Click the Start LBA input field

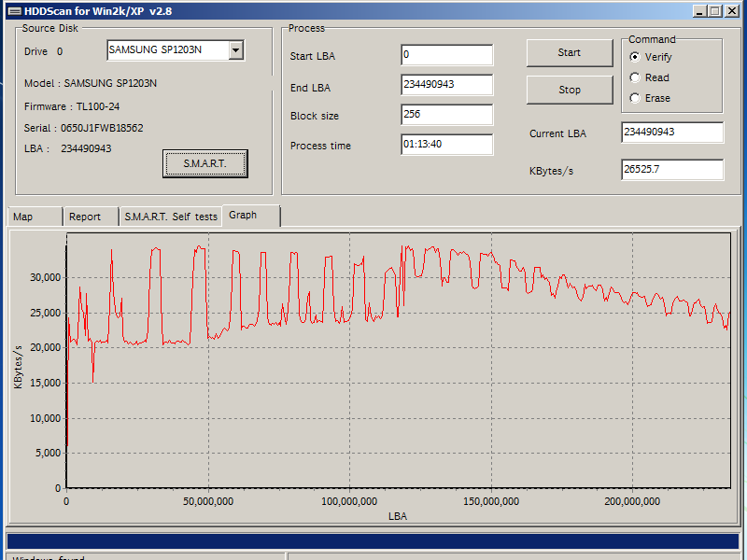click(x=446, y=55)
